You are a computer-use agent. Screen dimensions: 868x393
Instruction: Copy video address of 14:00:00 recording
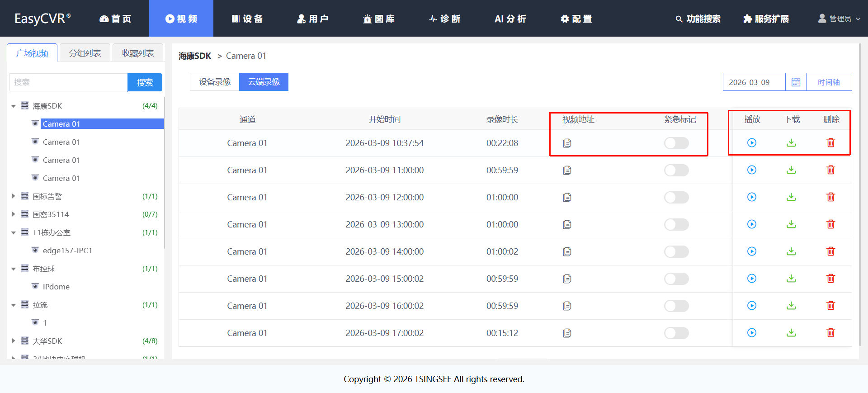pyautogui.click(x=567, y=251)
